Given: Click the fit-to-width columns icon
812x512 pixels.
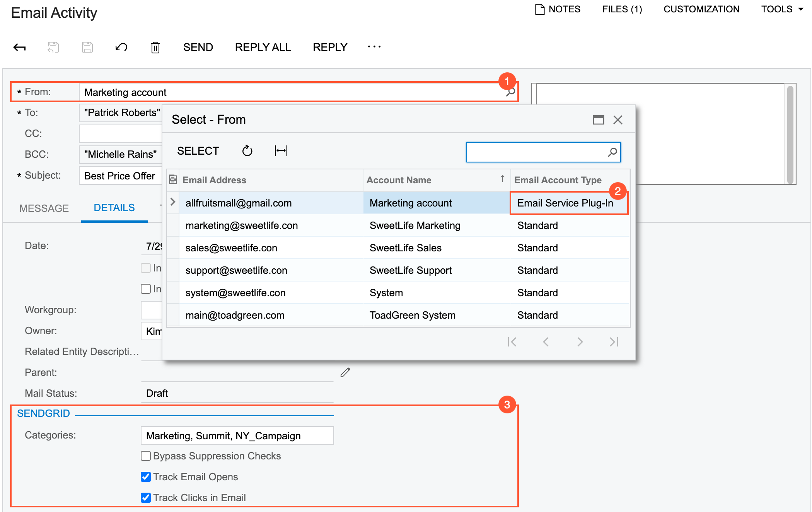Looking at the screenshot, I should tap(281, 151).
